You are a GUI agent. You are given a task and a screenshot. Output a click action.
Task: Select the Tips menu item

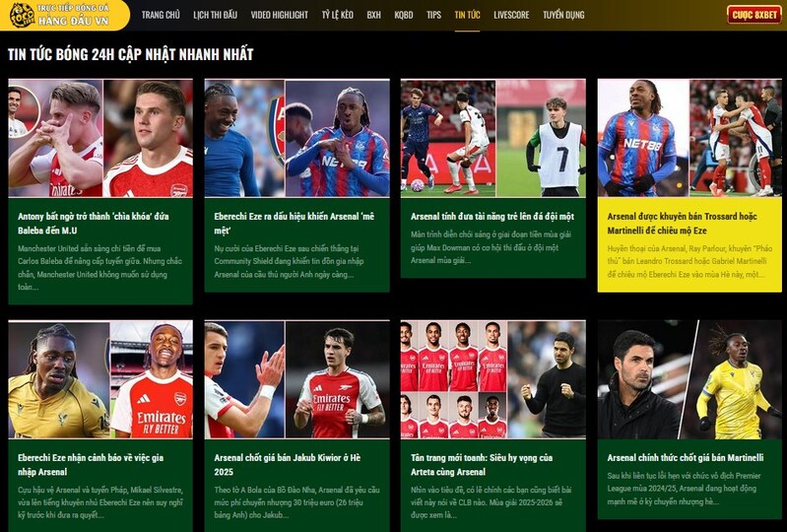pos(433,15)
